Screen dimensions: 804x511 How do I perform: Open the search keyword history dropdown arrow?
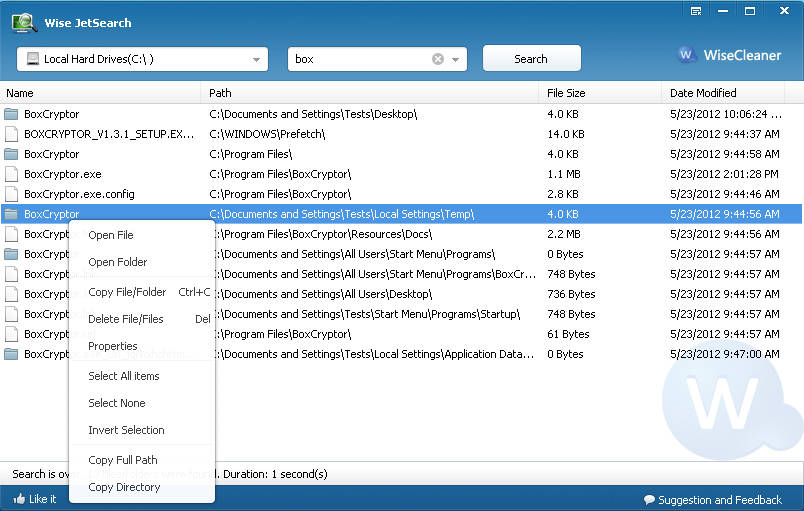pyautogui.click(x=456, y=60)
